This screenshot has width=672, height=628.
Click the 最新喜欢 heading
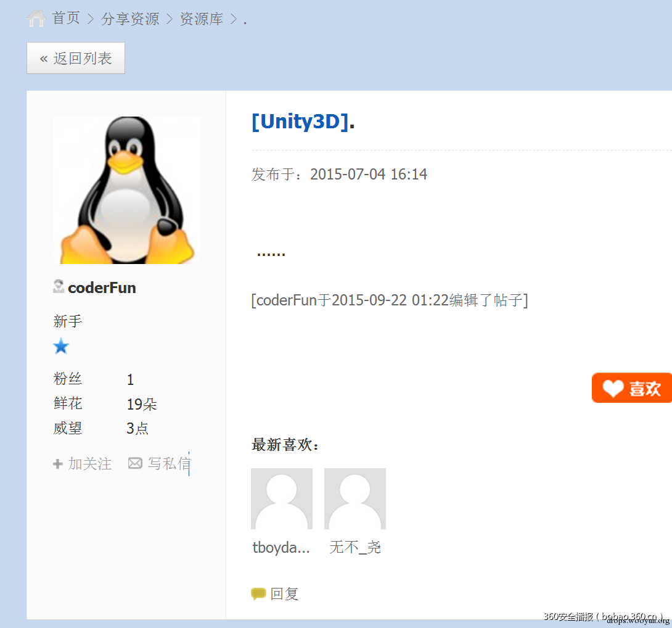coord(285,445)
